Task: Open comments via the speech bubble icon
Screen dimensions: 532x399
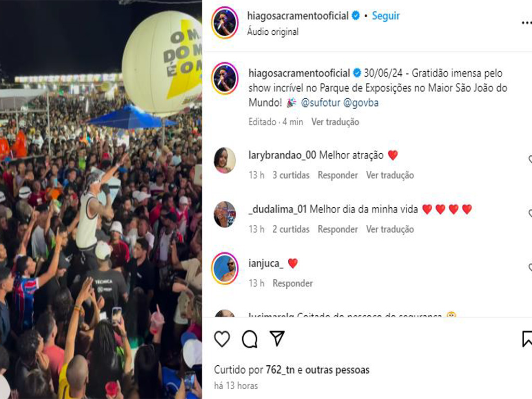Action: coord(249,339)
